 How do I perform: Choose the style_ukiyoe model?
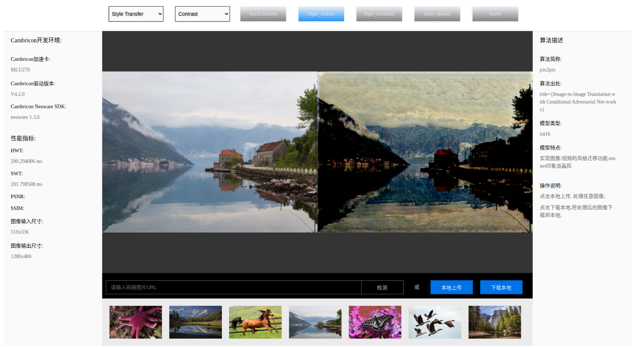[x=437, y=14]
